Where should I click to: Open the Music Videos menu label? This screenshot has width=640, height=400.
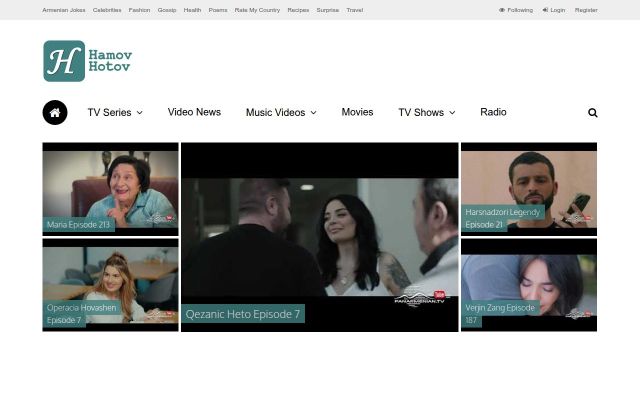[276, 113]
